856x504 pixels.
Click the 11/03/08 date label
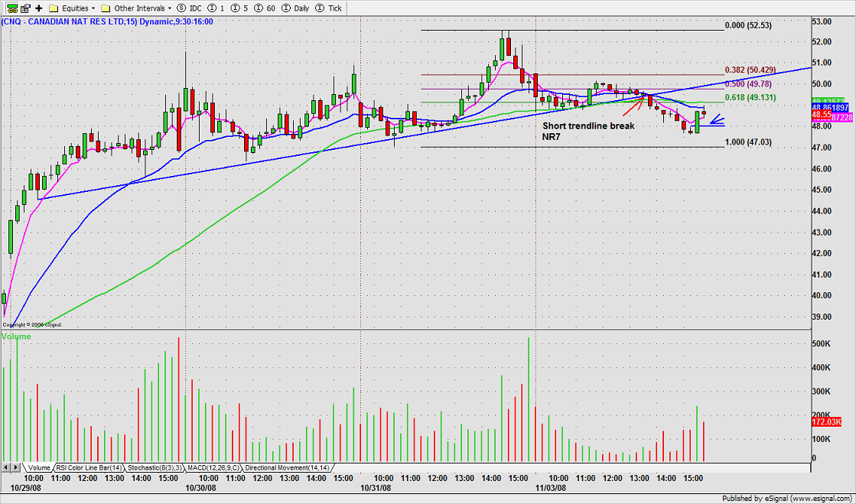pyautogui.click(x=551, y=488)
